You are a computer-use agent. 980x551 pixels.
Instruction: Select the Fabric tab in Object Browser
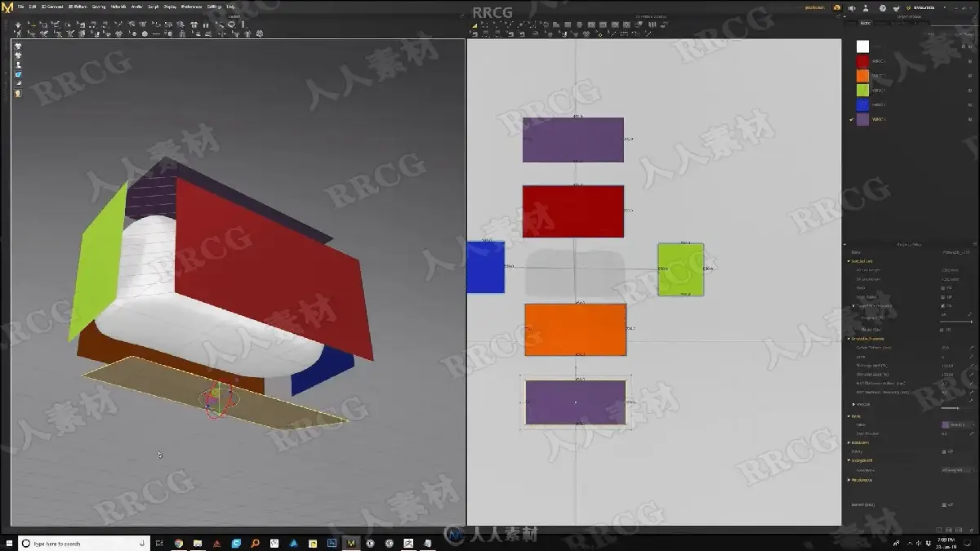pyautogui.click(x=866, y=23)
